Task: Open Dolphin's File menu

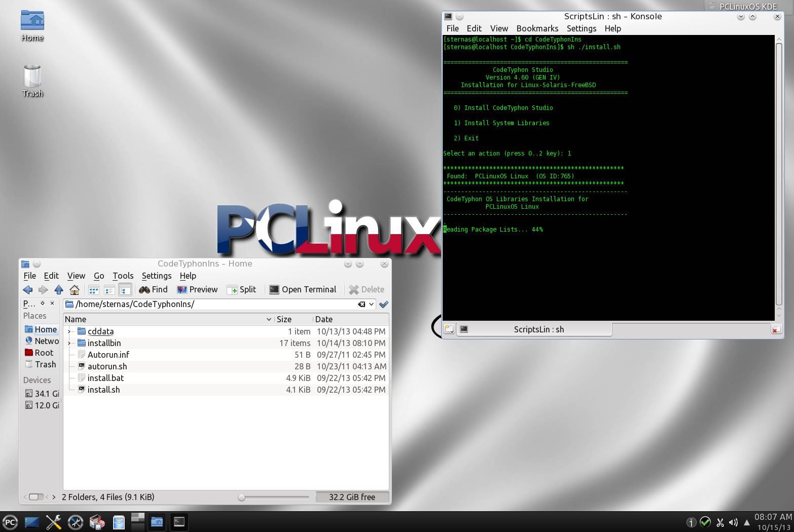Action: click(x=30, y=276)
